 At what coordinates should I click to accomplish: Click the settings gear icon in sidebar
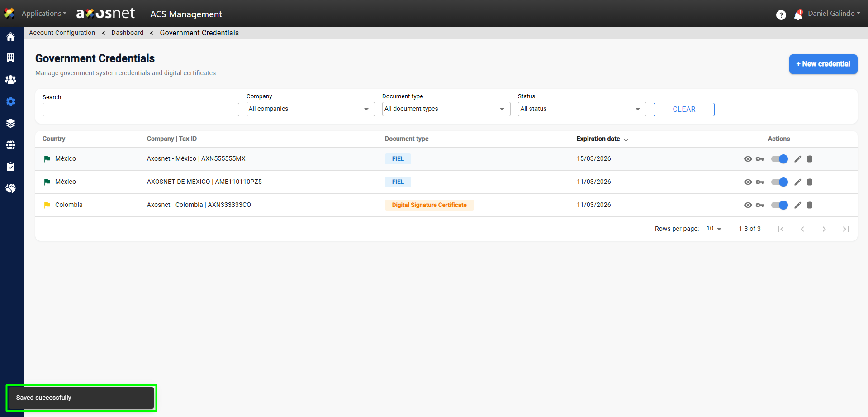[x=11, y=101]
